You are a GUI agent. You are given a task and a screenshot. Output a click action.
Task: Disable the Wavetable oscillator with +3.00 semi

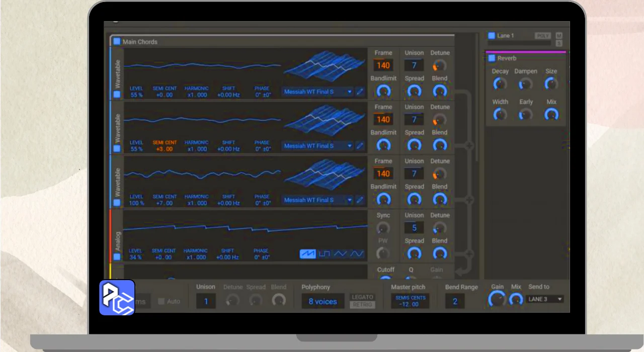[117, 149]
